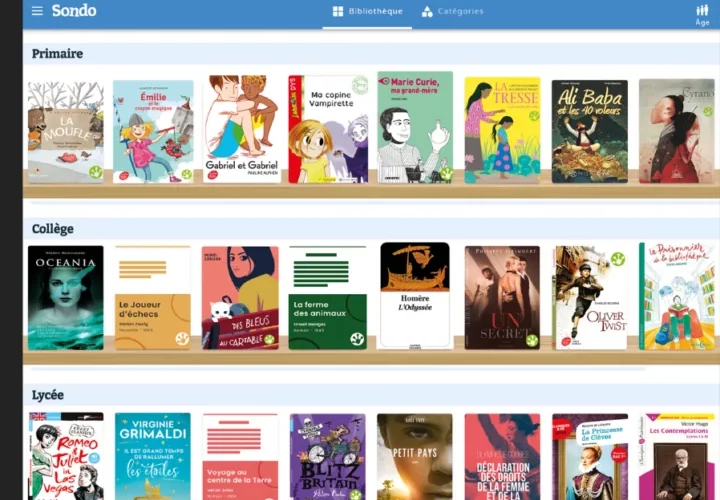Click the Collège shelf horizontal scrollbar
Viewport: 720px width, 500px height.
pos(338,368)
